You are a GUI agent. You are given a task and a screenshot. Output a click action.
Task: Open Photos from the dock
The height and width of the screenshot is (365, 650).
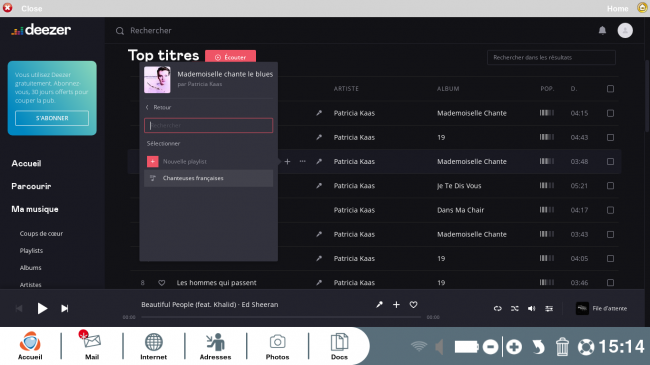point(277,346)
